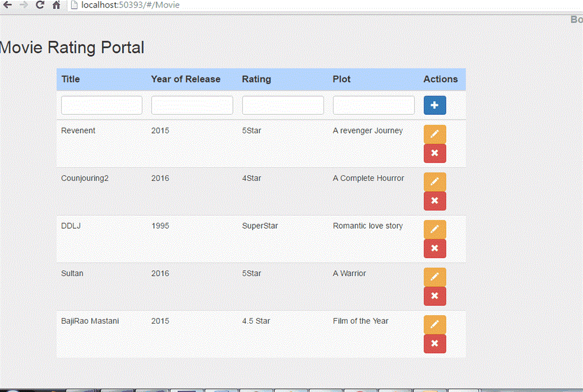
Task: Edit the Sultan movie row
Action: 434,277
